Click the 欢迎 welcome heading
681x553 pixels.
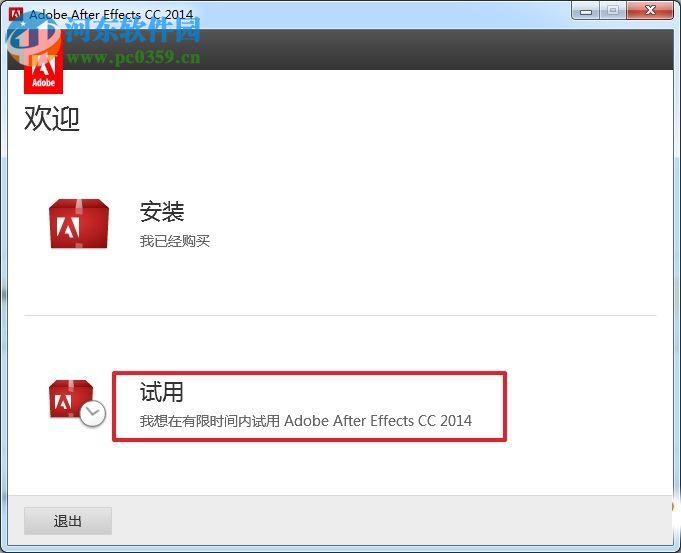click(x=52, y=118)
